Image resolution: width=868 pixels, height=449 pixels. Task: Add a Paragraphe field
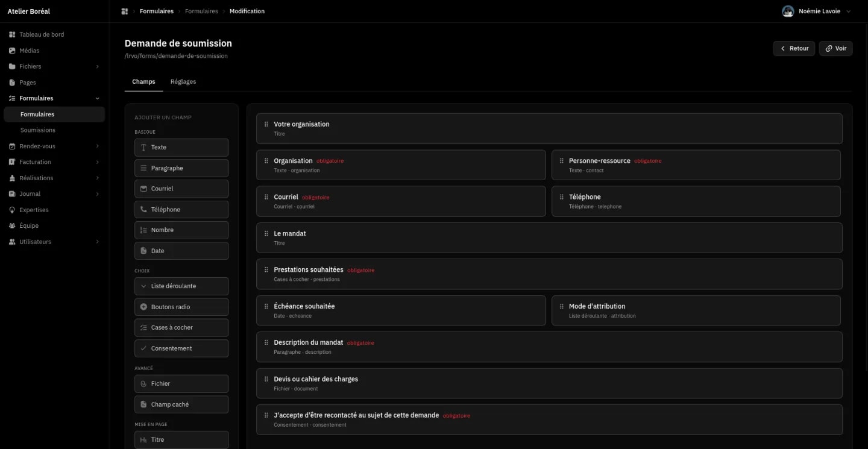[181, 168]
